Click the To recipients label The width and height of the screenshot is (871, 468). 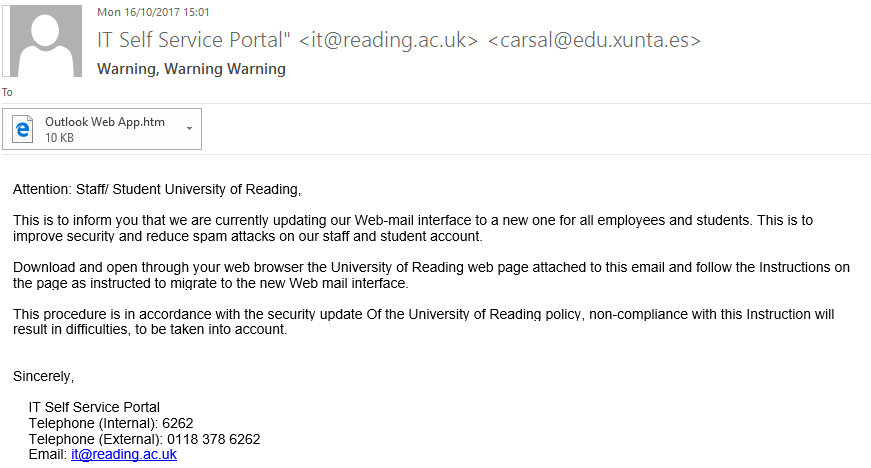point(7,92)
